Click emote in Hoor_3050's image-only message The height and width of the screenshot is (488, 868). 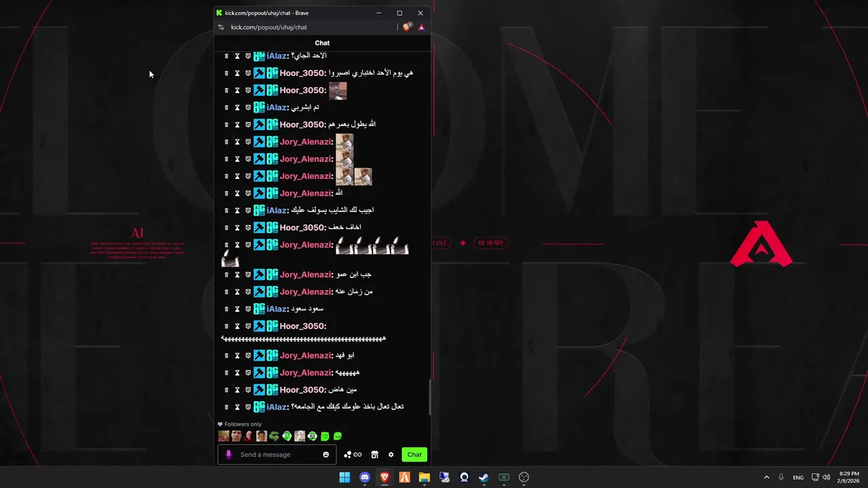338,91
